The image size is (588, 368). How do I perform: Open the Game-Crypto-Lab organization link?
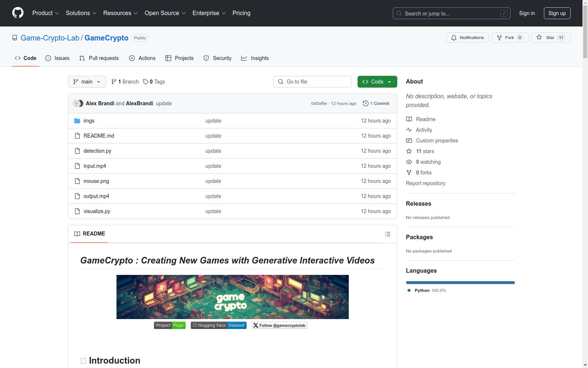click(50, 38)
